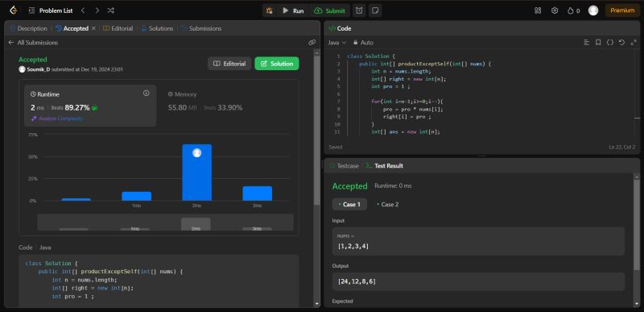
Task: Select Case 1 result
Action: click(x=349, y=204)
